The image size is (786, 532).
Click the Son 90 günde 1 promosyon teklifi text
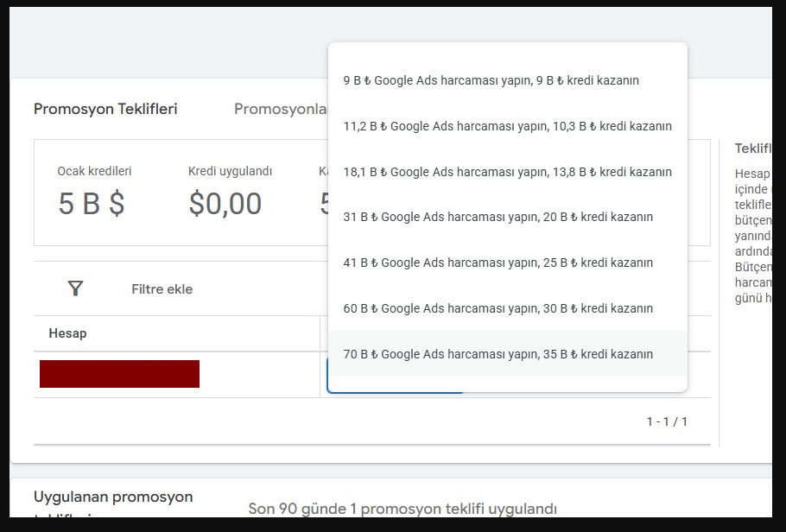[403, 509]
